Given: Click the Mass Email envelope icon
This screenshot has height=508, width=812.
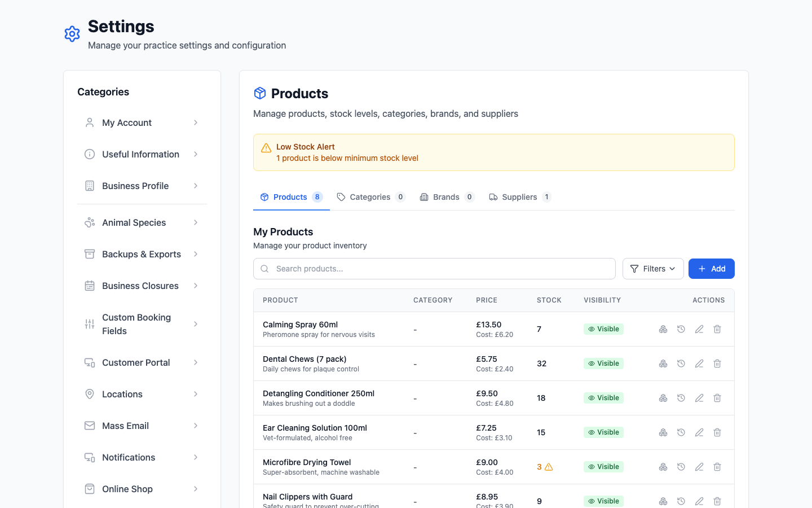Looking at the screenshot, I should [x=90, y=426].
